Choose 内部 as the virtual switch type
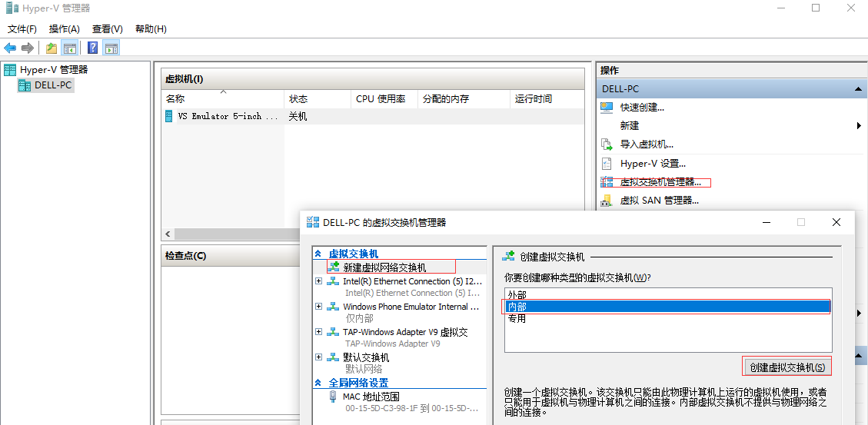868x425 pixels. (x=667, y=307)
